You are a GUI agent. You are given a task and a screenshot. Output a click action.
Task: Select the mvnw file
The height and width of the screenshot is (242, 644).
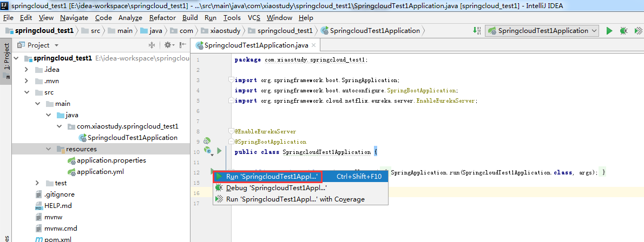[49, 217]
